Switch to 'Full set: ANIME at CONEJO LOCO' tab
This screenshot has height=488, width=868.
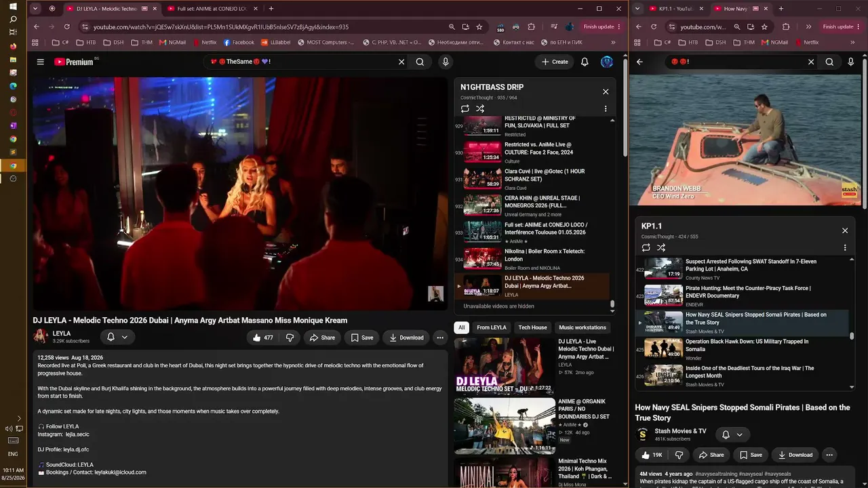212,9
